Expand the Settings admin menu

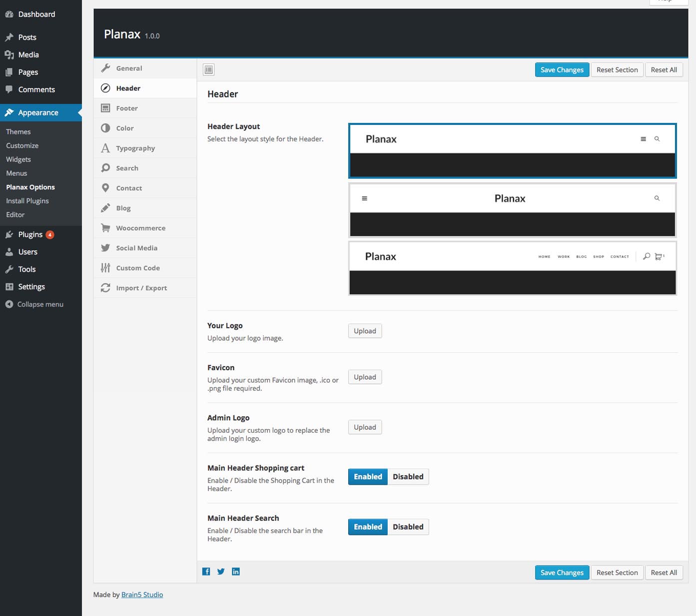pyautogui.click(x=31, y=287)
